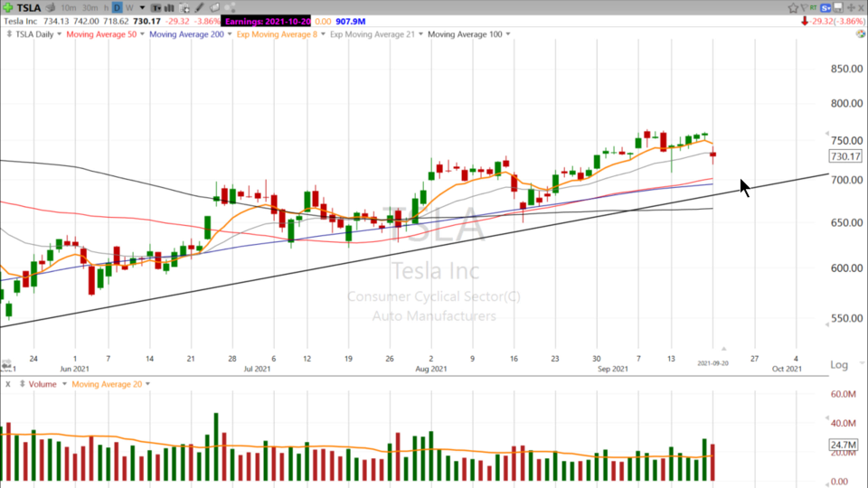This screenshot has height=488, width=868.
Task: Select the 10m timeframe
Action: (69, 7)
